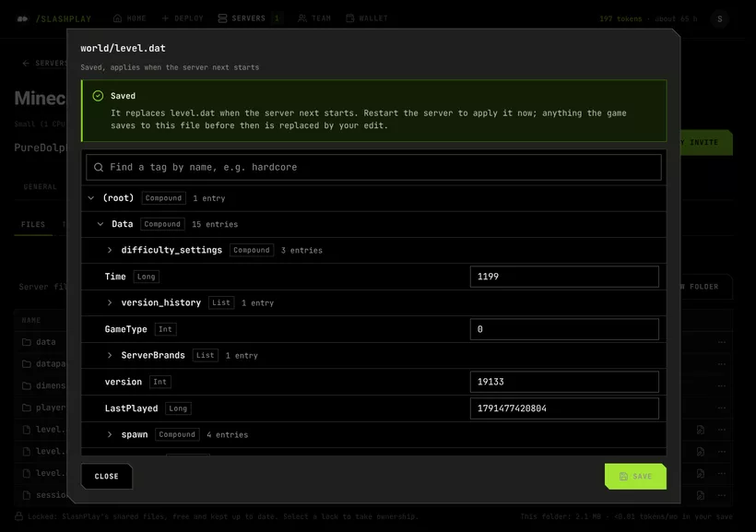Viewport: 756px width, 532px height.
Task: Select the player… folder icon in the background list
Action: click(27, 408)
